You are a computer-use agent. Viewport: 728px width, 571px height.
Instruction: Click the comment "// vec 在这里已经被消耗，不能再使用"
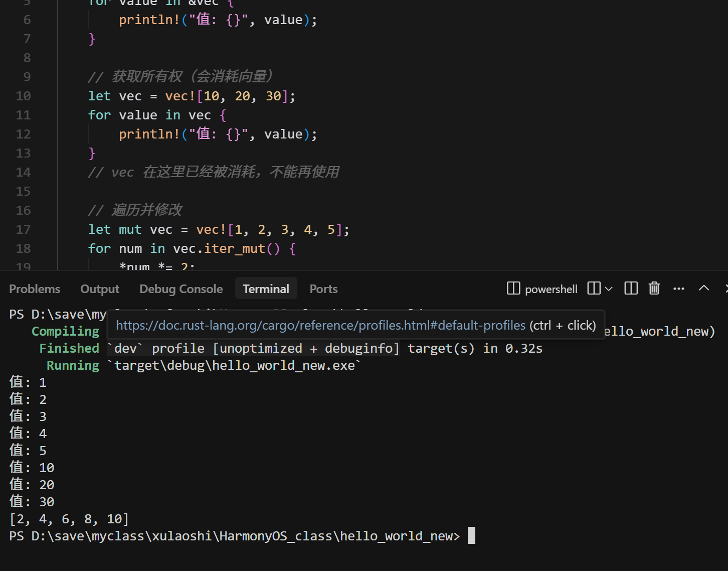click(x=214, y=173)
